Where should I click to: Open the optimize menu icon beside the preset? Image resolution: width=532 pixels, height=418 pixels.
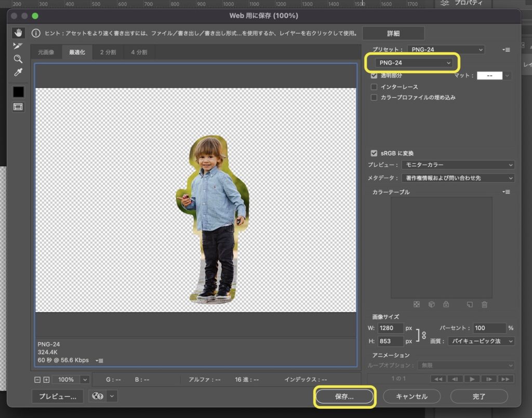coord(506,50)
